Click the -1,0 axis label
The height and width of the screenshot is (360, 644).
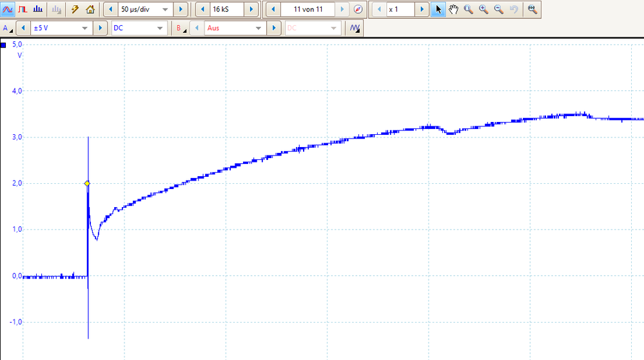coord(15,322)
